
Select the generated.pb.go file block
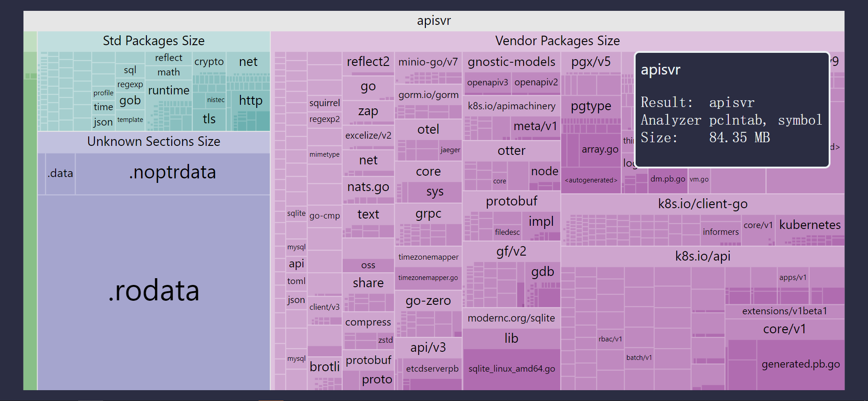(x=800, y=364)
